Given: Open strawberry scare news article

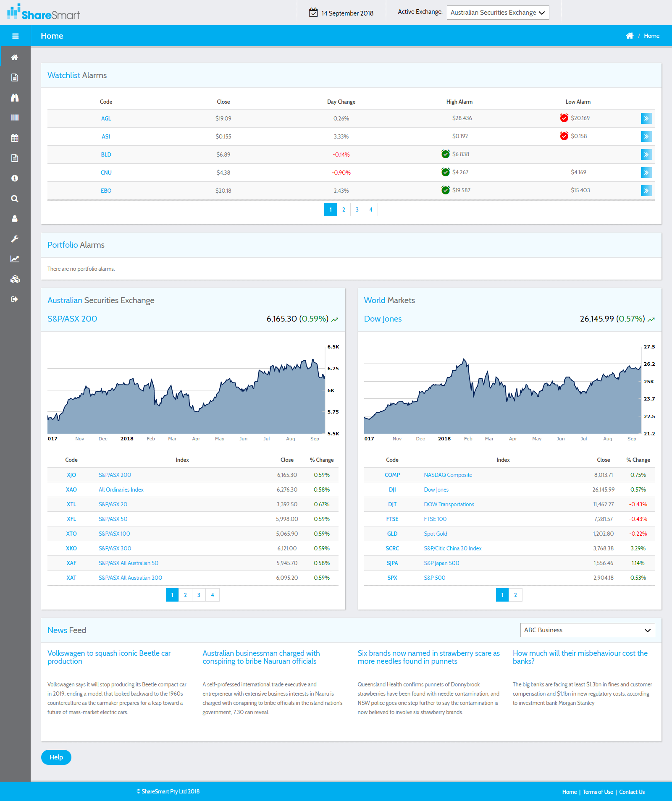Looking at the screenshot, I should 429,657.
